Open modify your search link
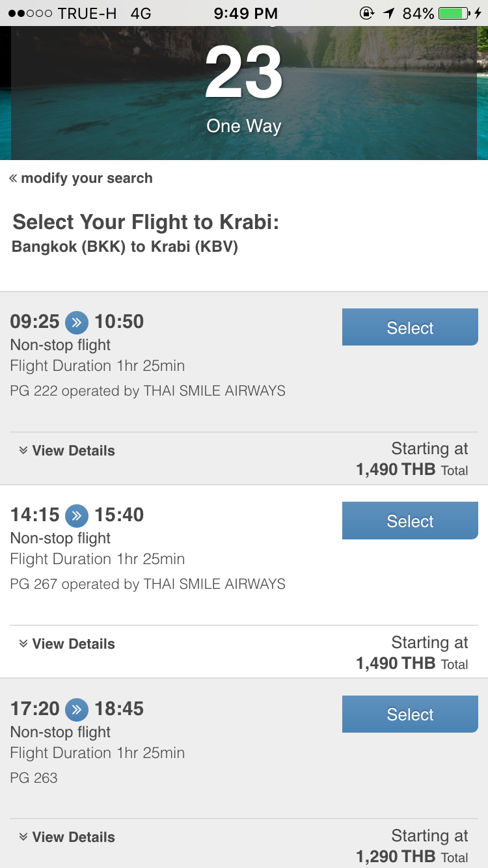 click(x=87, y=178)
